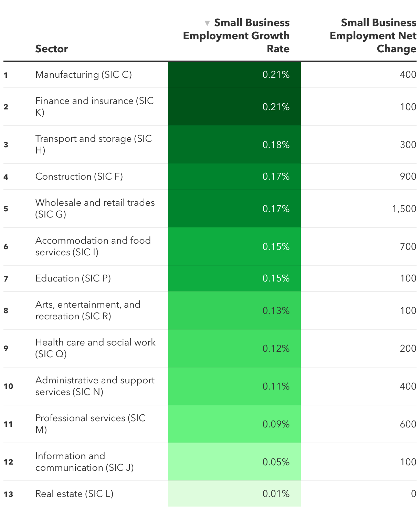The width and height of the screenshot is (420, 510).
Task: Click Professional services (SIC M) sector
Action: (91, 424)
